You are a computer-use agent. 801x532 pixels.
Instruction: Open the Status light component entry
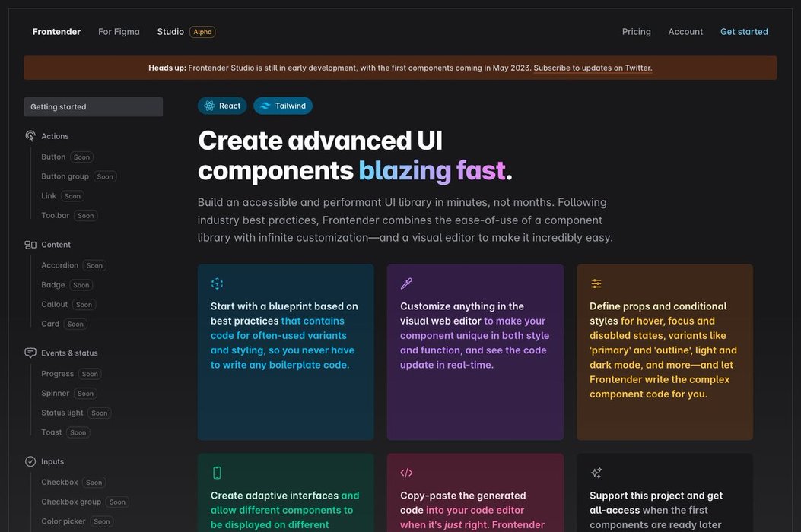[62, 413]
